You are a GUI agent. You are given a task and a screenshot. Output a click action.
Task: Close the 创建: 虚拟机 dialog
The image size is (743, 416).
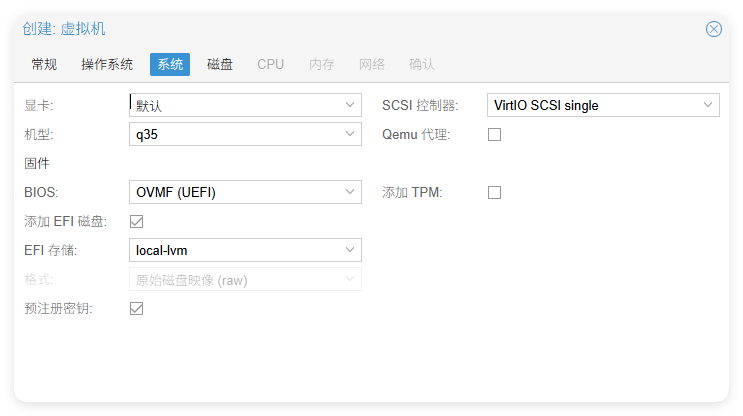click(x=713, y=29)
